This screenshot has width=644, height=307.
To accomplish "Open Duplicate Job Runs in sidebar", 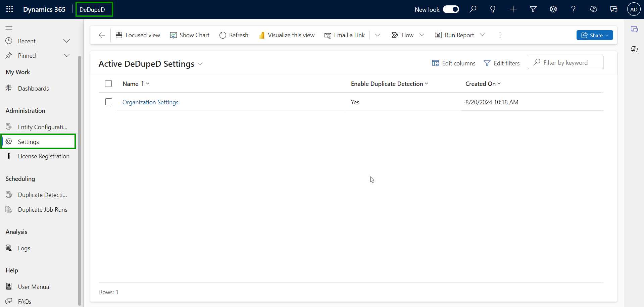I will point(43,210).
